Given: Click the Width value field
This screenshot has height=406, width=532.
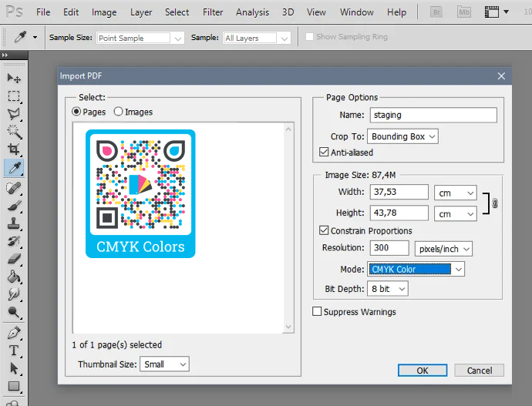Looking at the screenshot, I should pos(399,192).
